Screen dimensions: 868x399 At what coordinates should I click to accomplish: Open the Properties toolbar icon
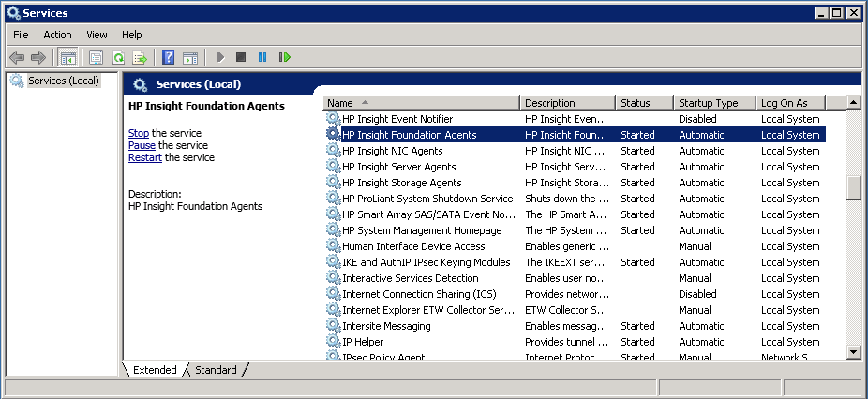[x=97, y=57]
